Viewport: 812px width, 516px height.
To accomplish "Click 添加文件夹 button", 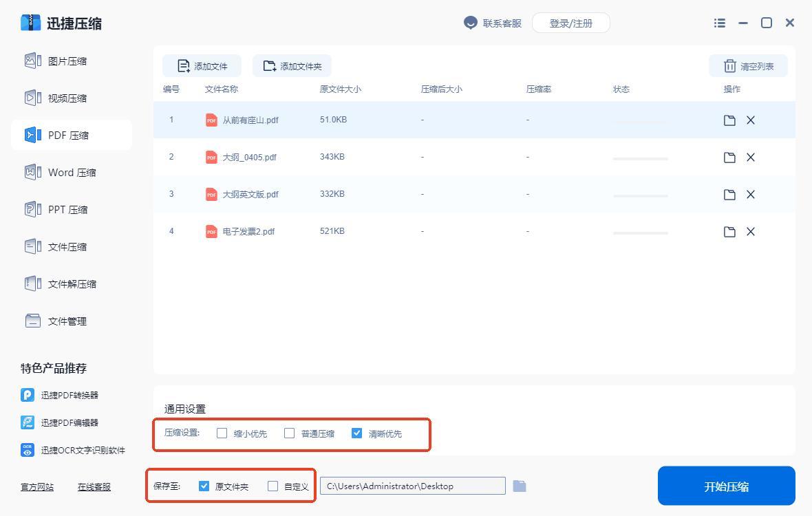I will pos(292,66).
